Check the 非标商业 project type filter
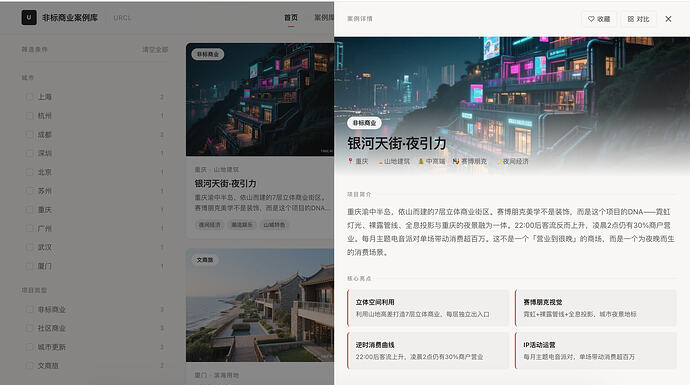690x385 pixels. pos(29,309)
